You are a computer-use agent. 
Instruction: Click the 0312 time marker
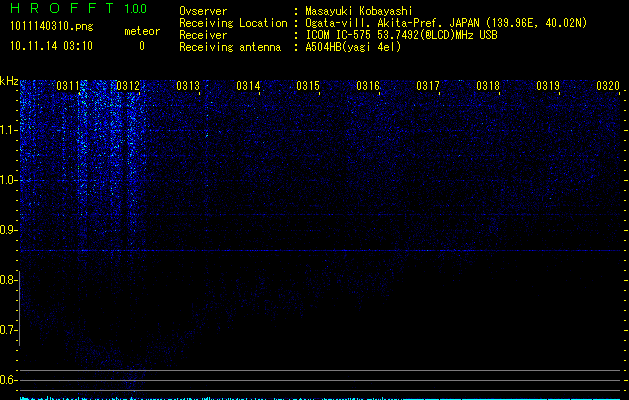tap(128, 86)
